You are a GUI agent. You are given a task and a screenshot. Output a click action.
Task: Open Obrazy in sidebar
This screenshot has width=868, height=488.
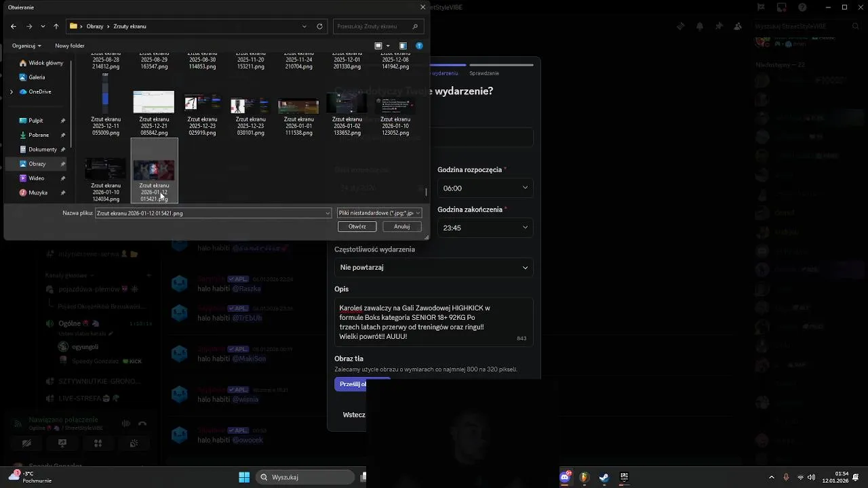[37, 164]
